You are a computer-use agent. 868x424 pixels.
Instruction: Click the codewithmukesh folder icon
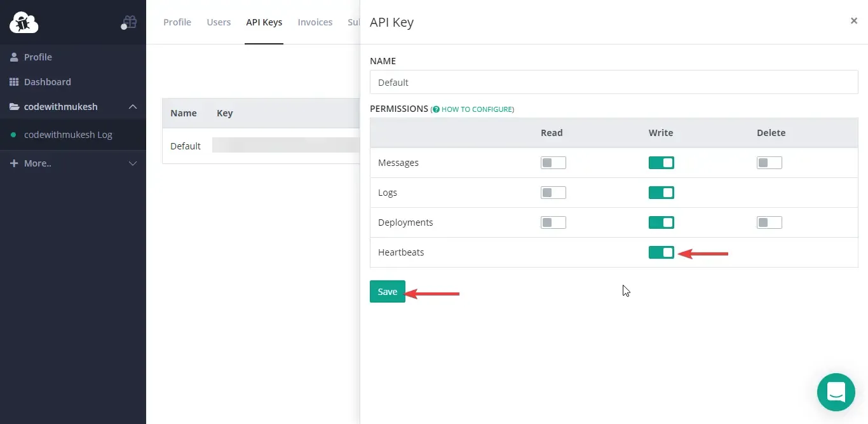[x=14, y=106]
